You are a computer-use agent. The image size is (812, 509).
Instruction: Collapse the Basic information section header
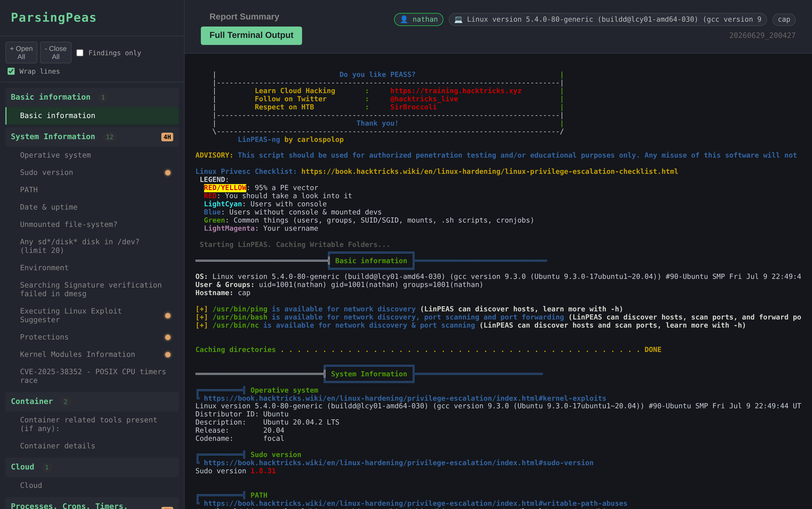[92, 97]
